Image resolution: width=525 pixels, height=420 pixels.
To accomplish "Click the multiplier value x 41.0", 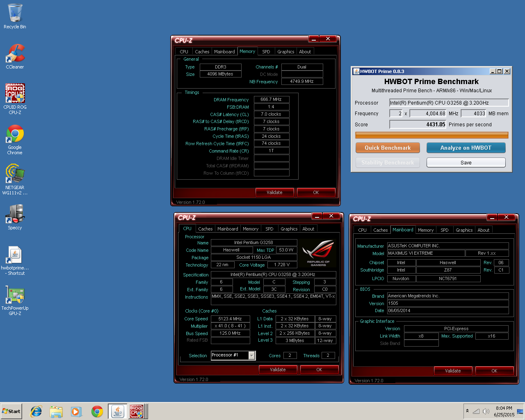I will click(x=231, y=326).
